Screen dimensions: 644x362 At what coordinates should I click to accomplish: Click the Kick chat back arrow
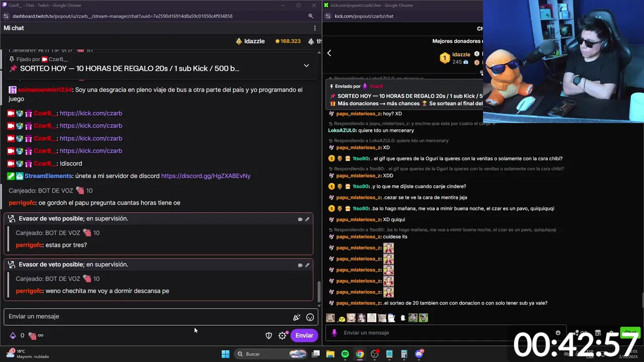click(329, 53)
